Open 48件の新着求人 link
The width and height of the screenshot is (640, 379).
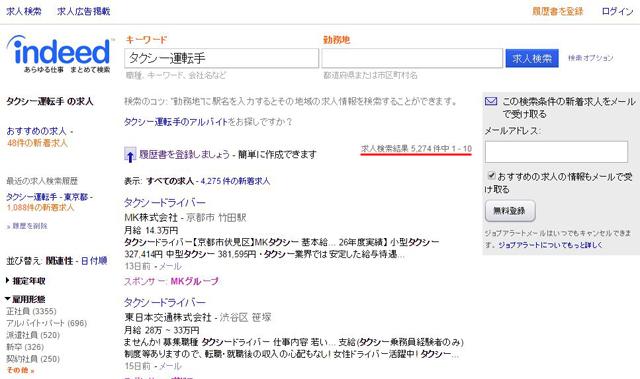tap(37, 143)
